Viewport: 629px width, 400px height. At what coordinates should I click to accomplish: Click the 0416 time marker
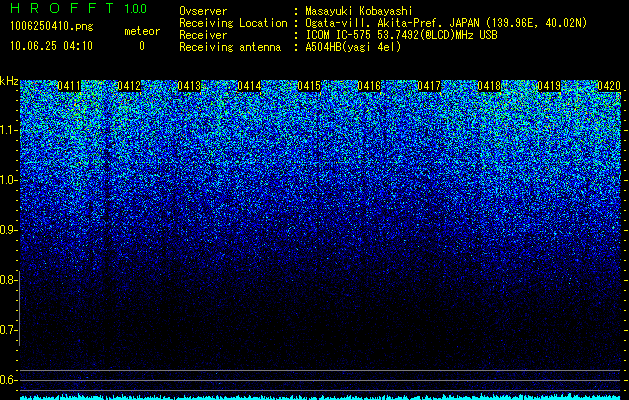tap(369, 86)
